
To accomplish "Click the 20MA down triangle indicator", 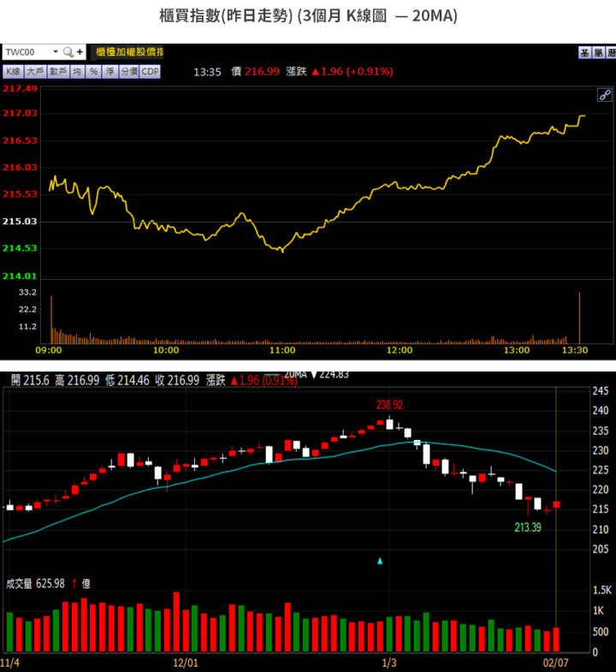I will [x=314, y=375].
